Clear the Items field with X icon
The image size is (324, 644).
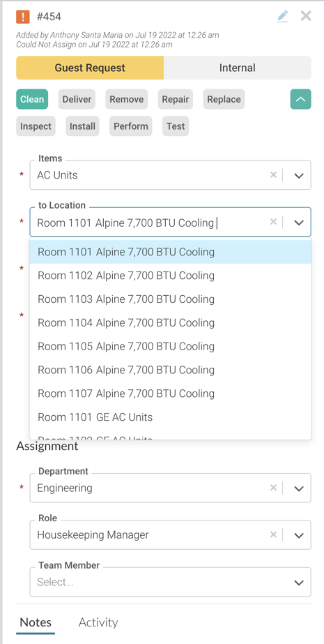coord(274,175)
